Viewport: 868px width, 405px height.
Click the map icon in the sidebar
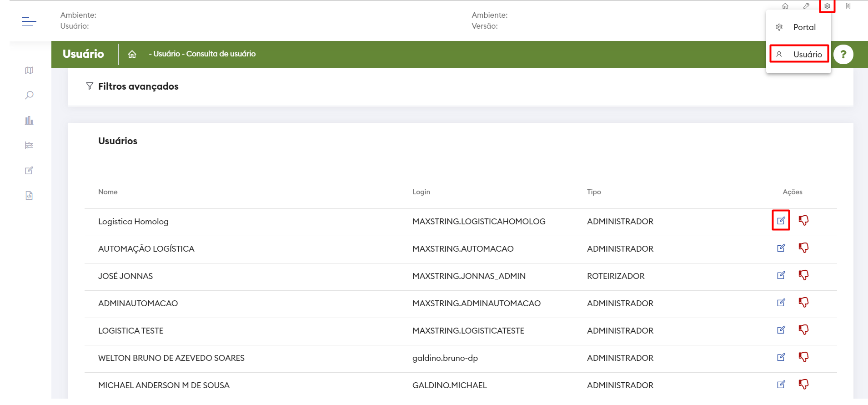pos(29,70)
